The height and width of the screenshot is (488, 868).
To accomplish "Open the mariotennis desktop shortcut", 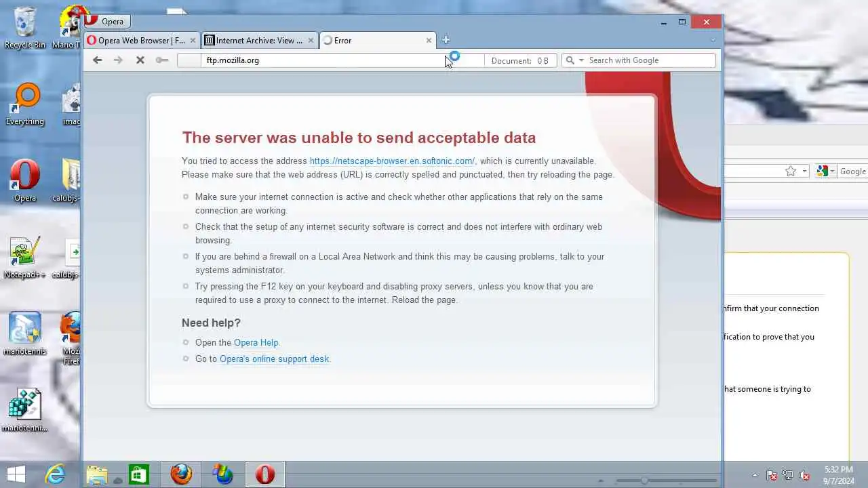I will pyautogui.click(x=25, y=334).
